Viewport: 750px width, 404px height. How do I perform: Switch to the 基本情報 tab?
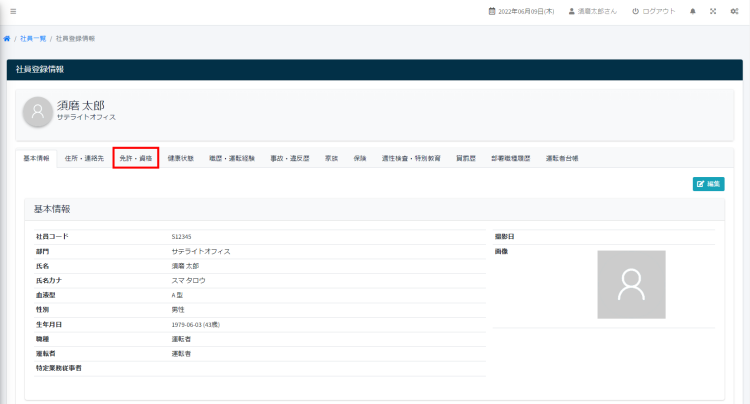click(x=36, y=158)
